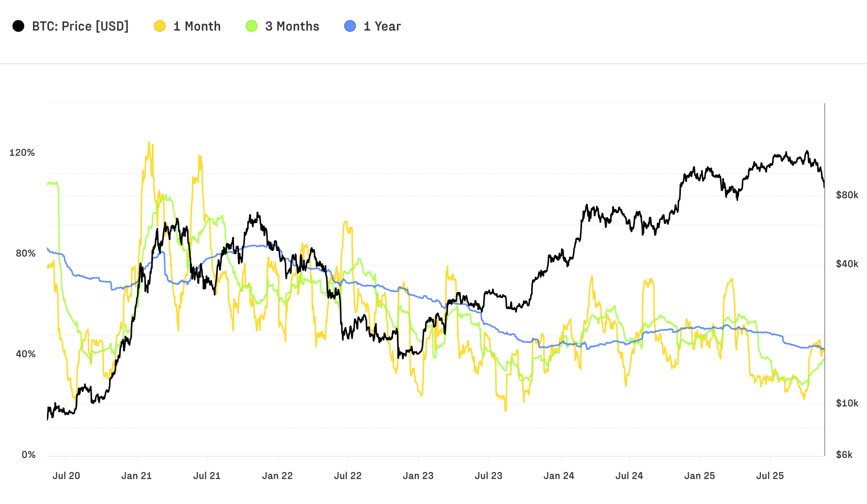This screenshot has height=504, width=867.
Task: Select the Jan 22 date tick label
Action: coord(277,476)
